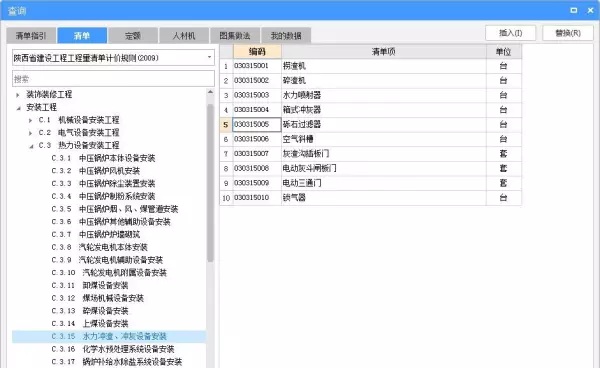The width and height of the screenshot is (600, 368).
Task: Select code cell 030315007
Action: pos(257,153)
